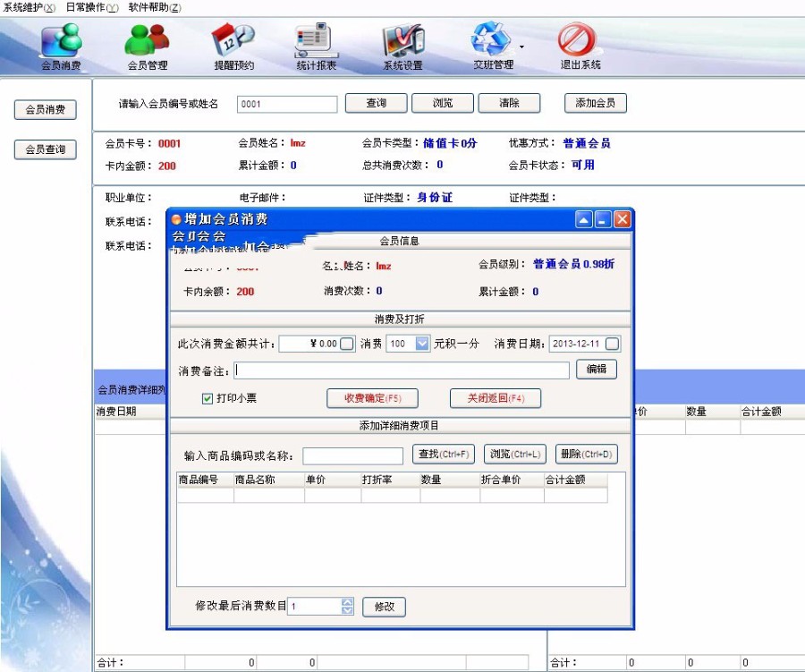Click 收费确定(F5) button
This screenshot has height=672, width=805.
pyautogui.click(x=373, y=398)
